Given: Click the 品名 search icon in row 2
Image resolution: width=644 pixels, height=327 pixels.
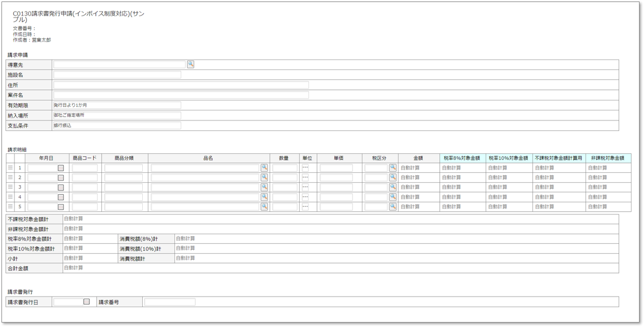Looking at the screenshot, I should [264, 177].
